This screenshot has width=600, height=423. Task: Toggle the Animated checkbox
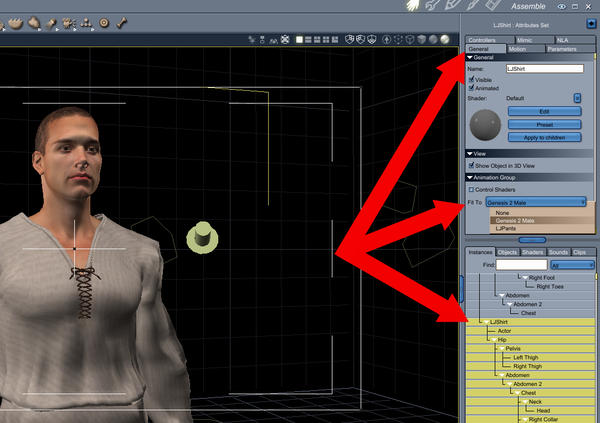(471, 88)
